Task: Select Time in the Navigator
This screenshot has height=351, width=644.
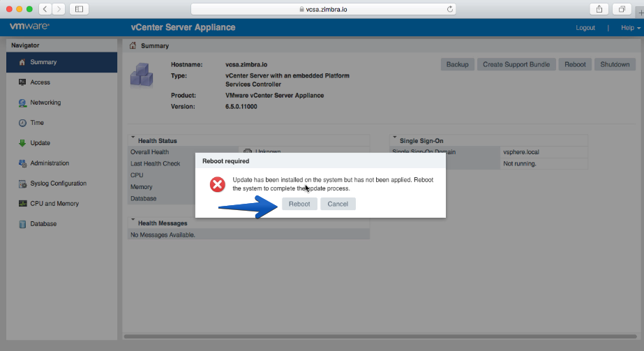Action: pyautogui.click(x=61, y=123)
